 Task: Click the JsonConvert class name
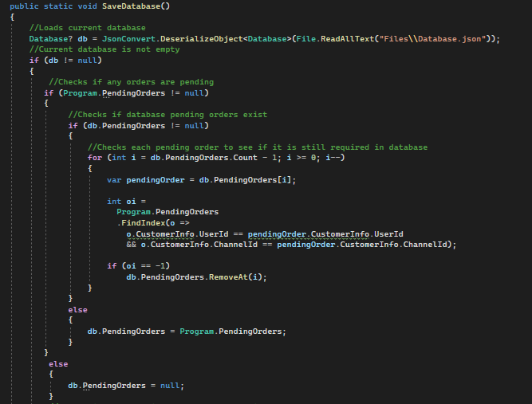pyautogui.click(x=128, y=39)
